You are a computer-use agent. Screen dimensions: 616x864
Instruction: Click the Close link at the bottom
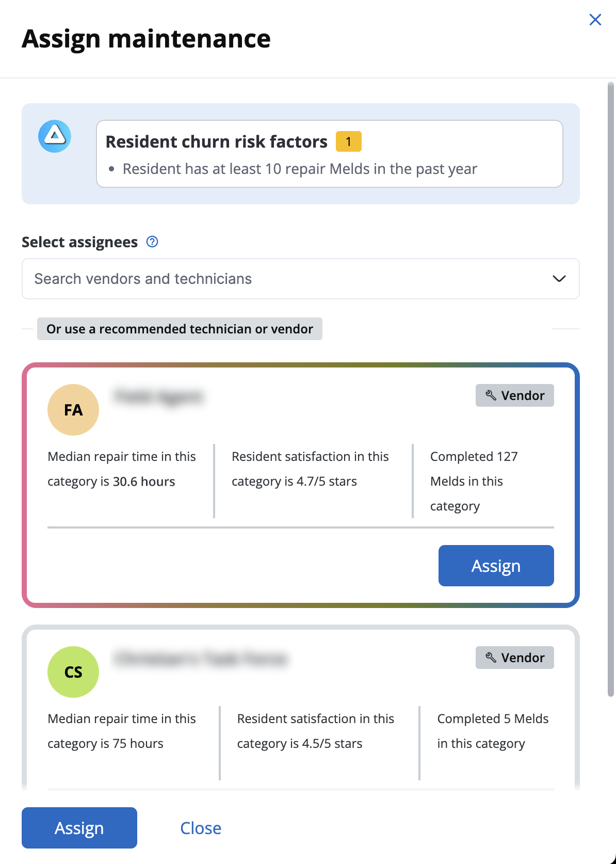tap(201, 828)
